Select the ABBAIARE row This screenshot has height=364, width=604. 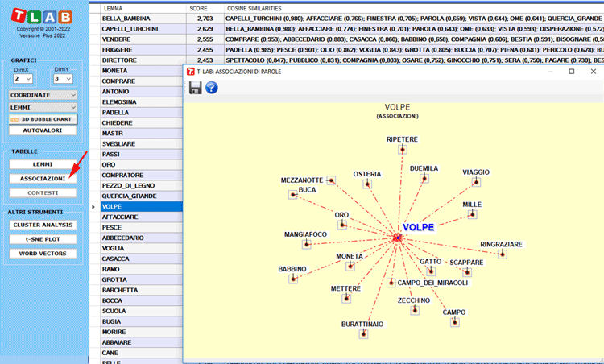point(142,342)
